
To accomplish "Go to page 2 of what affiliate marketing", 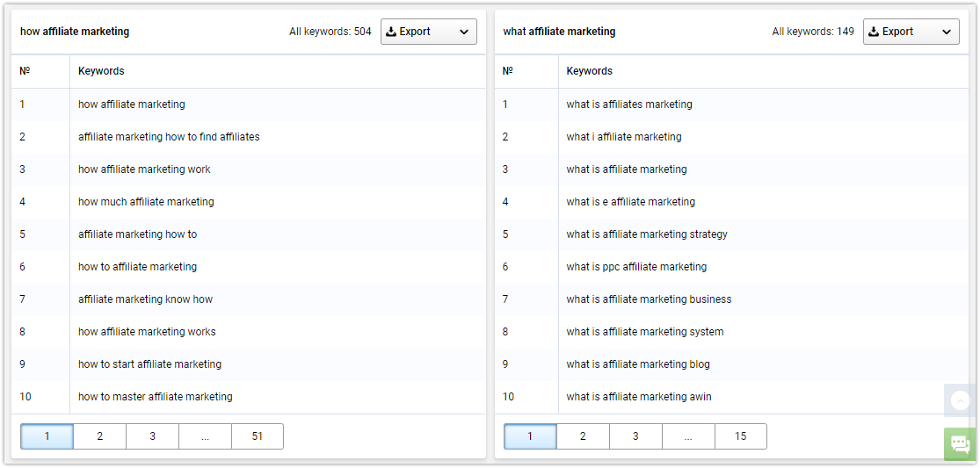I will 583,436.
